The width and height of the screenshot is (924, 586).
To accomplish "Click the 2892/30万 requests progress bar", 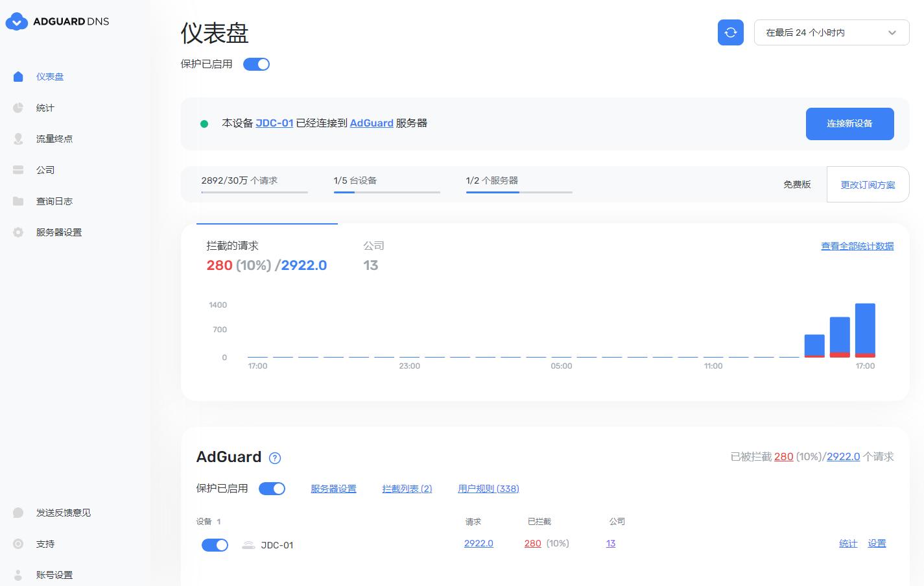I will (x=254, y=192).
